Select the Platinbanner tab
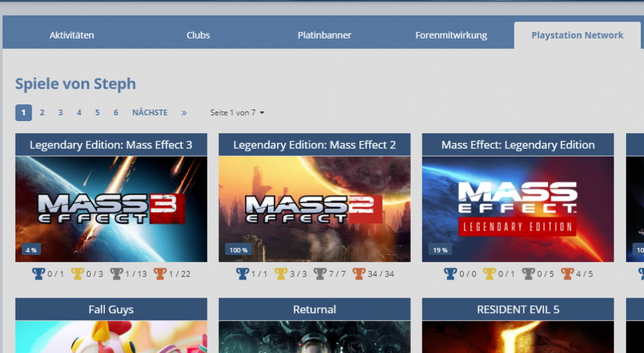This screenshot has height=353, width=644. click(x=325, y=35)
